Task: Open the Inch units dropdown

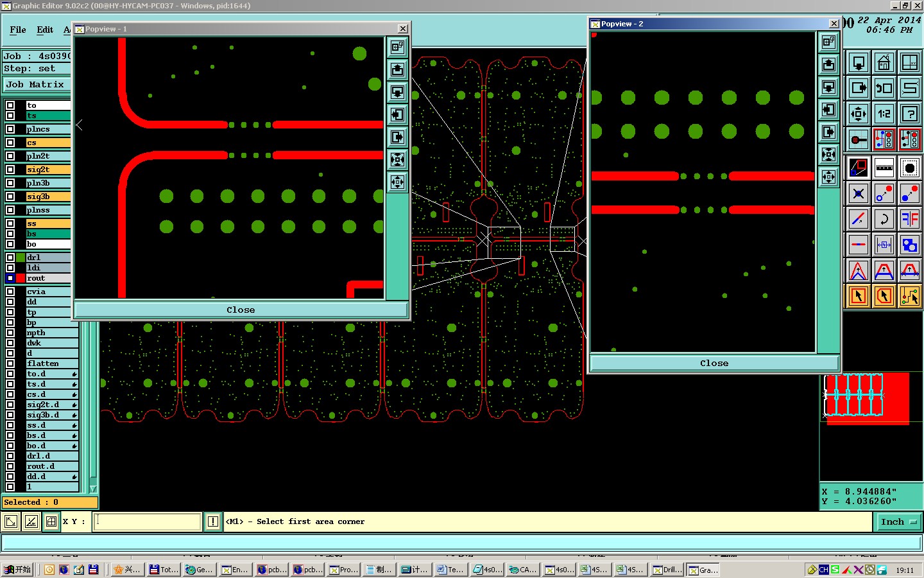Action: tap(898, 521)
